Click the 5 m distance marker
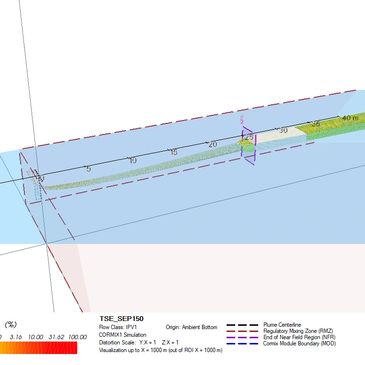The image size is (365, 365). tap(88, 169)
